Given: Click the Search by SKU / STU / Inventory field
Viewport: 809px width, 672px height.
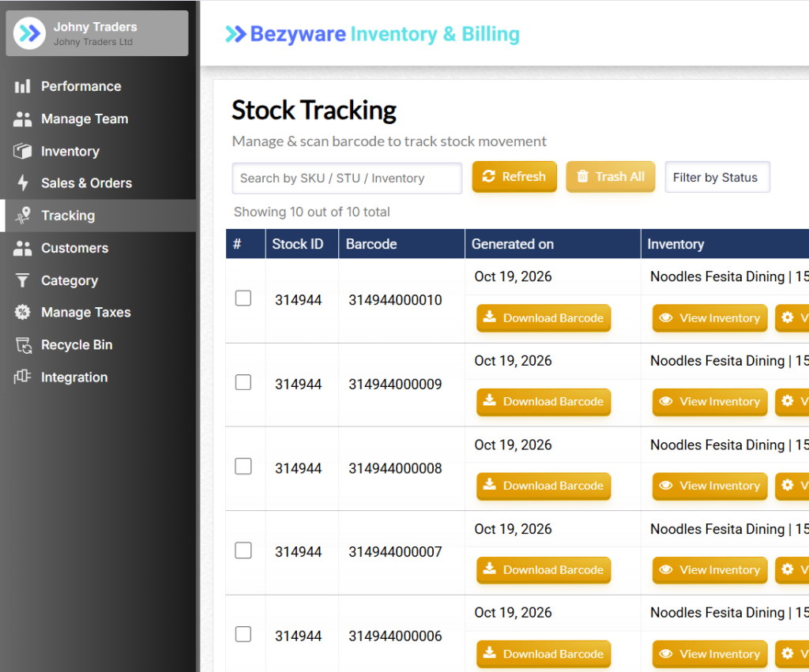Looking at the screenshot, I should (x=347, y=178).
